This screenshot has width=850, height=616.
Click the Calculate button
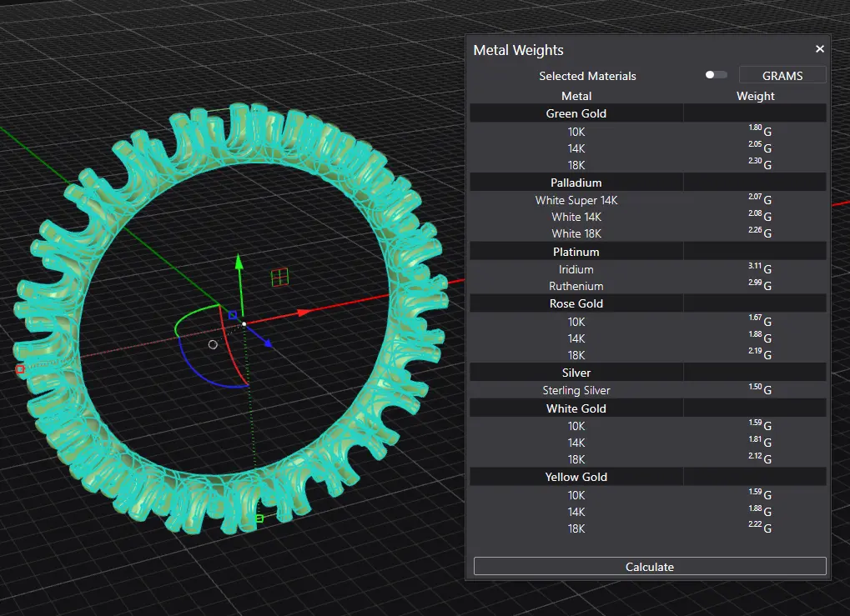pos(650,567)
